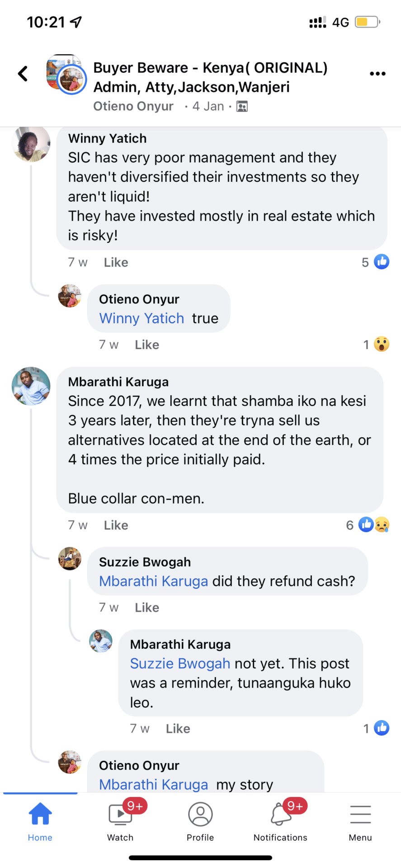Like Suzzie Bwogah's refund question
The width and height of the screenshot is (401, 868).
147,608
